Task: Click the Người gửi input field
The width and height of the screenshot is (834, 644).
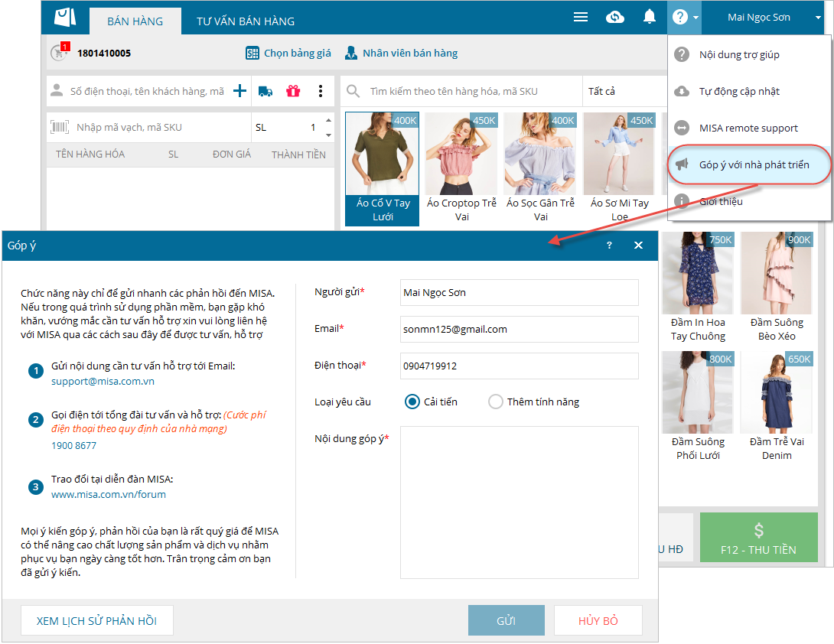Action: [519, 292]
